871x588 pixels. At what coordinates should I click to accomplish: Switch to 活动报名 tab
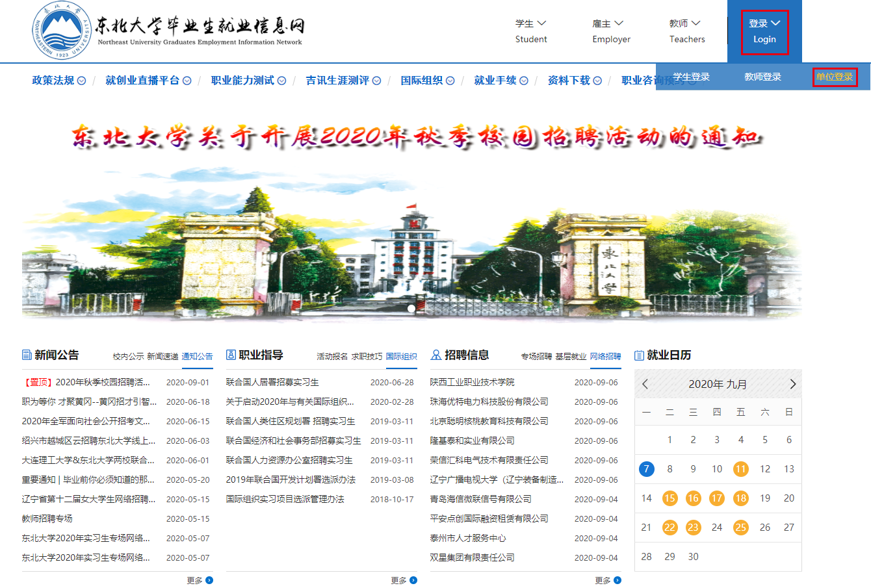[332, 356]
